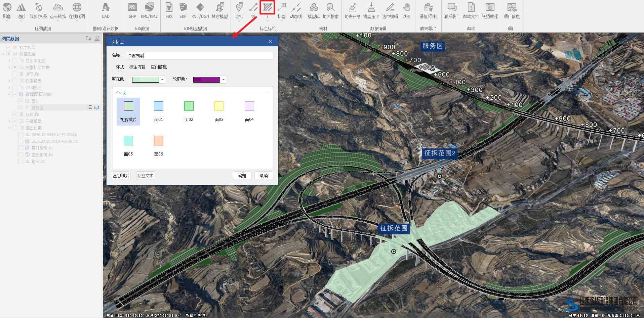
Task: Select the 地表开挖 excavation tool
Action: [x=352, y=8]
